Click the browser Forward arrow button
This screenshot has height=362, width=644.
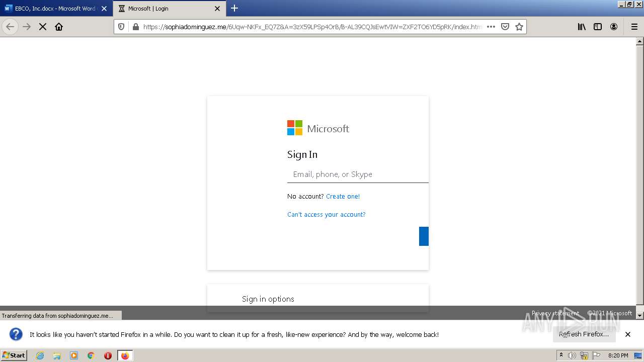point(27,27)
